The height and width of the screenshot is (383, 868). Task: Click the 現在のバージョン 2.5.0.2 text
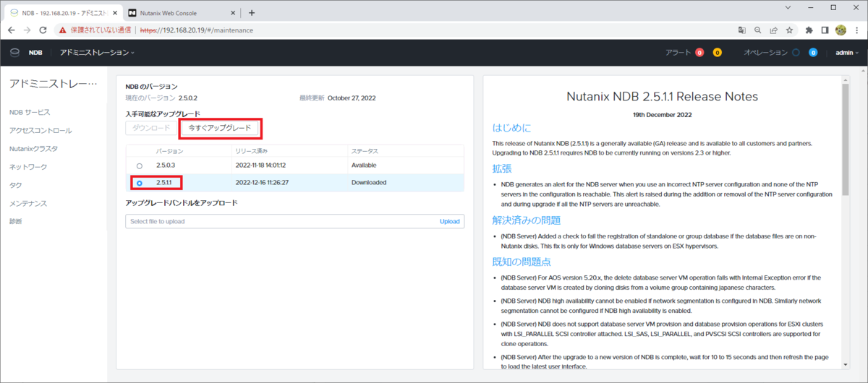tap(161, 98)
